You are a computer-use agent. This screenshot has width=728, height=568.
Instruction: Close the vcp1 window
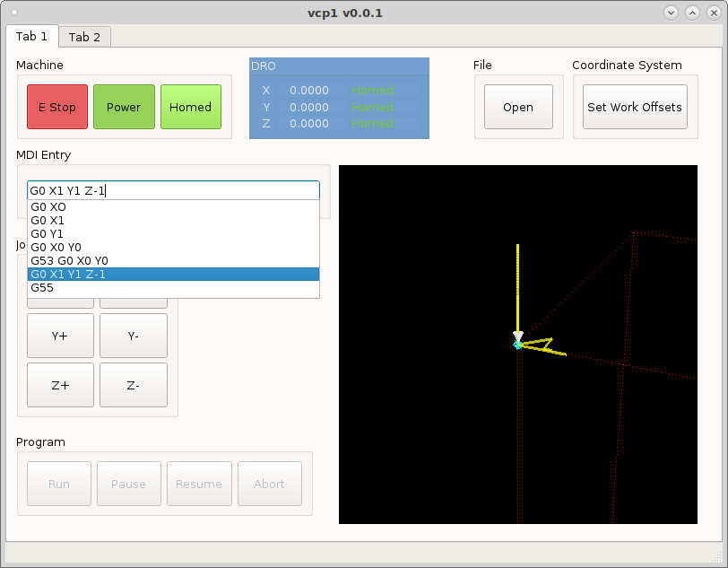click(714, 13)
